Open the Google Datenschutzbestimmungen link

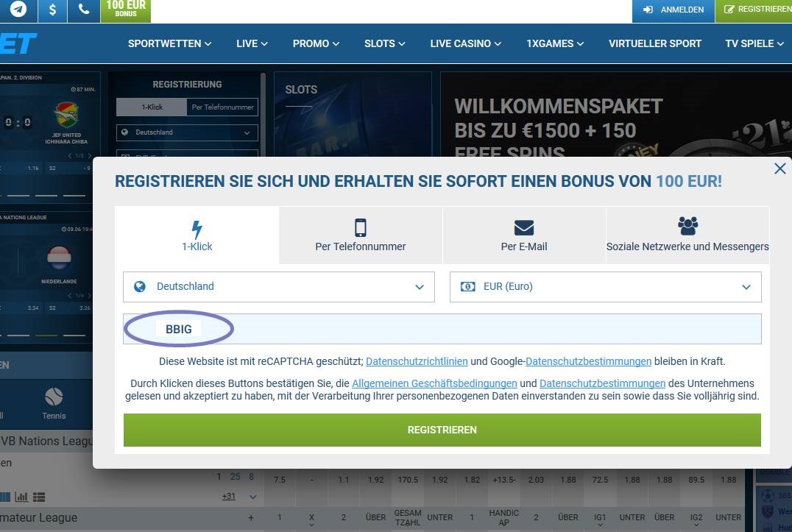point(588,361)
